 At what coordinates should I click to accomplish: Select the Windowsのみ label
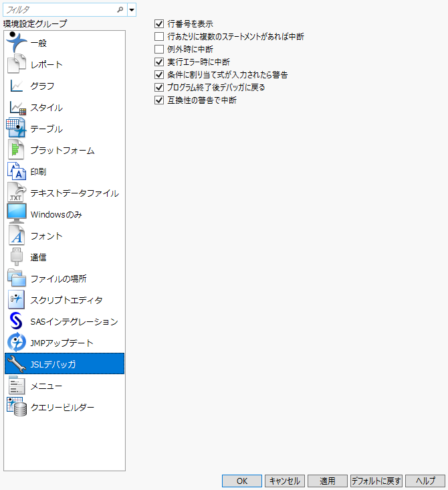coord(56,214)
